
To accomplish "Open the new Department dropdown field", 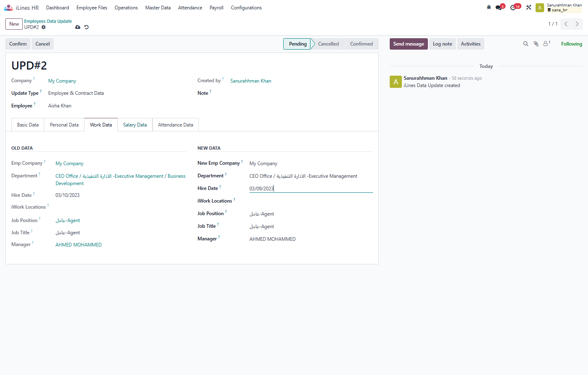I will point(311,176).
